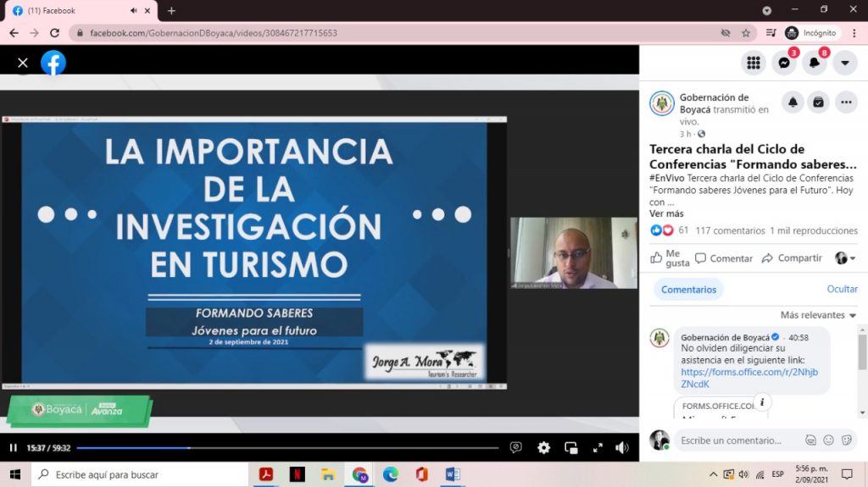This screenshot has height=487, width=868.
Task: Enter fullscreen mode on the video
Action: (x=598, y=448)
